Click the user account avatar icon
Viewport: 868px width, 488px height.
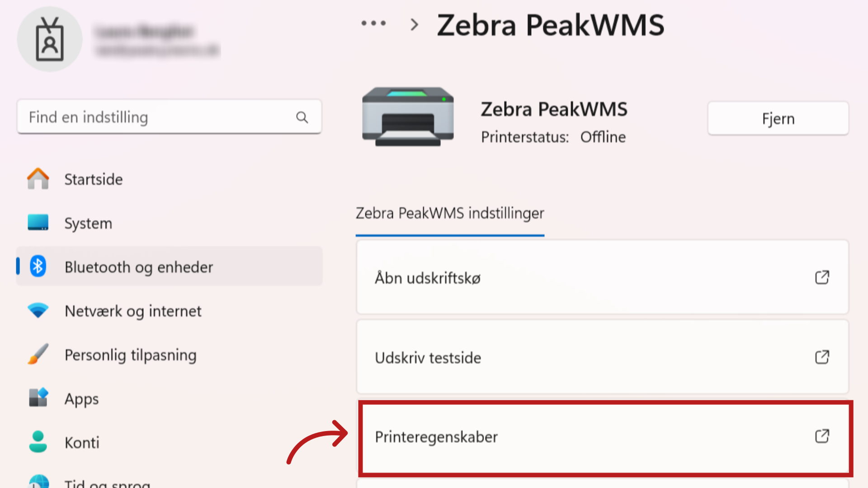pos(50,39)
